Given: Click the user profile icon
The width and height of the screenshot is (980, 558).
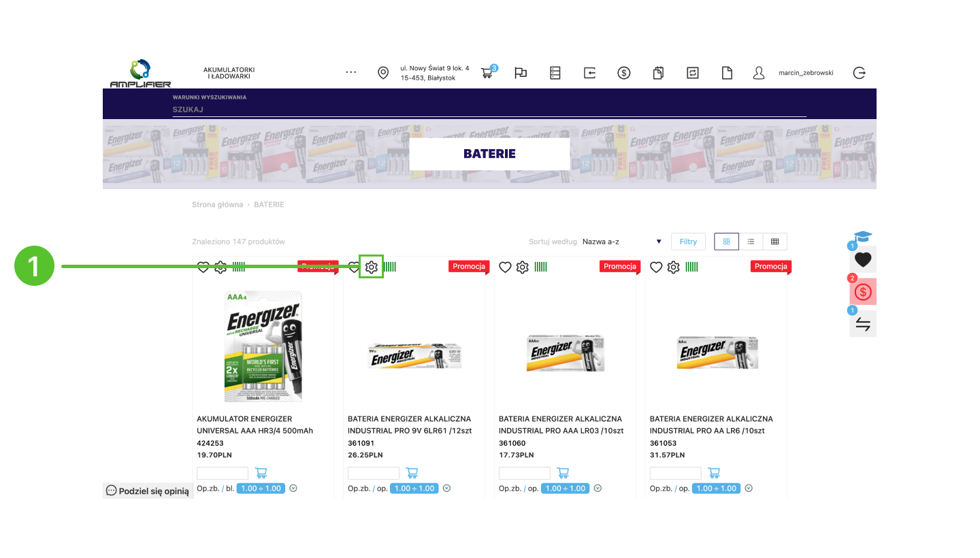Looking at the screenshot, I should click(x=759, y=73).
